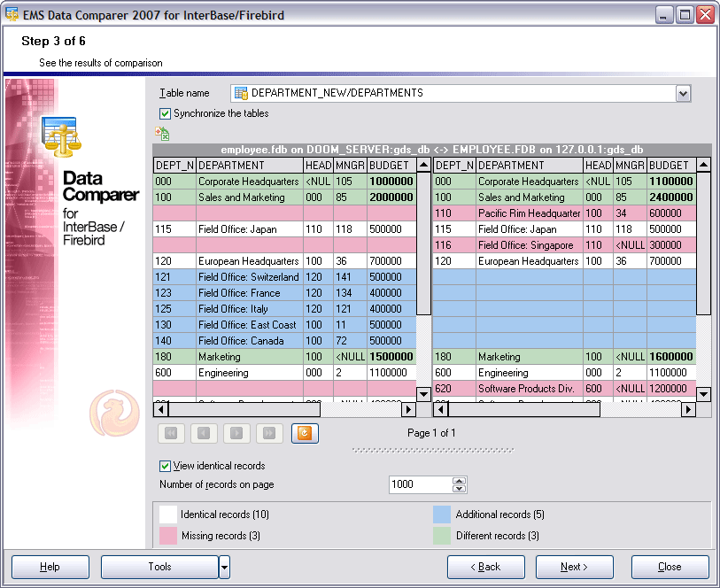720x588 pixels.
Task: Open the Tools button dropdown arrow
Action: pos(224,568)
